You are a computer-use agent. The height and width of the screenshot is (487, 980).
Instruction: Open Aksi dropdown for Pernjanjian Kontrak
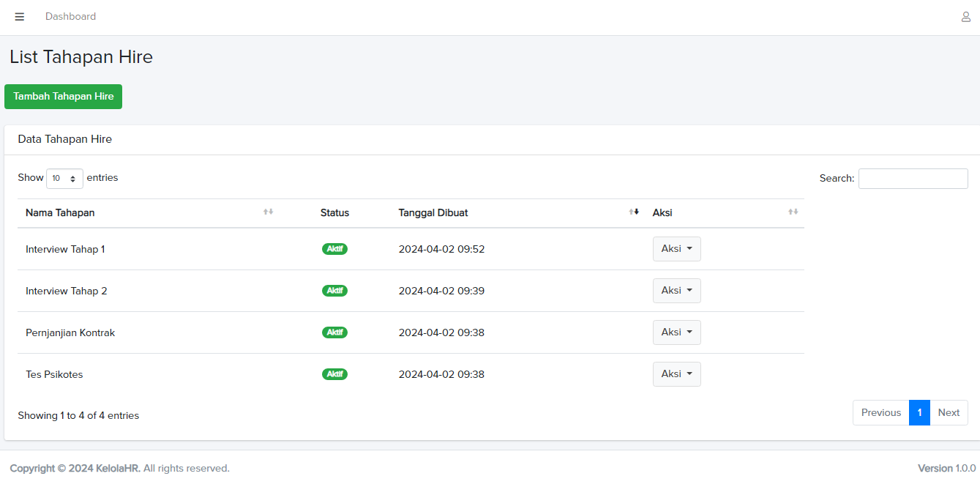click(676, 332)
